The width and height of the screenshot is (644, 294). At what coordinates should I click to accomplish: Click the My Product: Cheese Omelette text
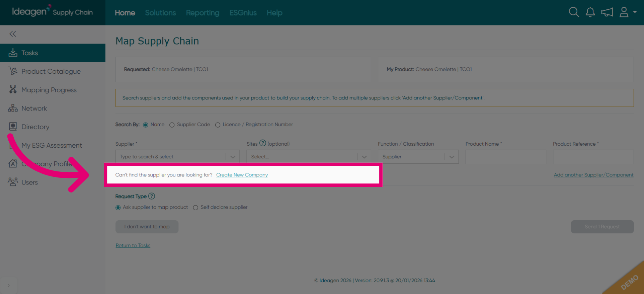tap(429, 69)
